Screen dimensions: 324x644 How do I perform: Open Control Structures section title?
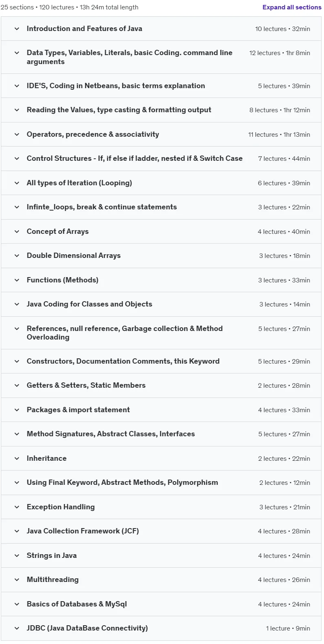[x=134, y=158]
